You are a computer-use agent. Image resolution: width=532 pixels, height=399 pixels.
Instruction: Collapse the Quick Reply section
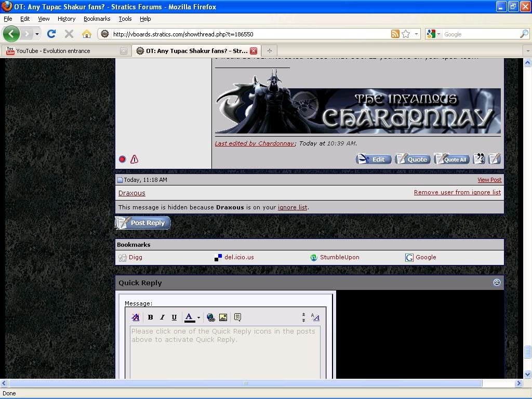497,283
